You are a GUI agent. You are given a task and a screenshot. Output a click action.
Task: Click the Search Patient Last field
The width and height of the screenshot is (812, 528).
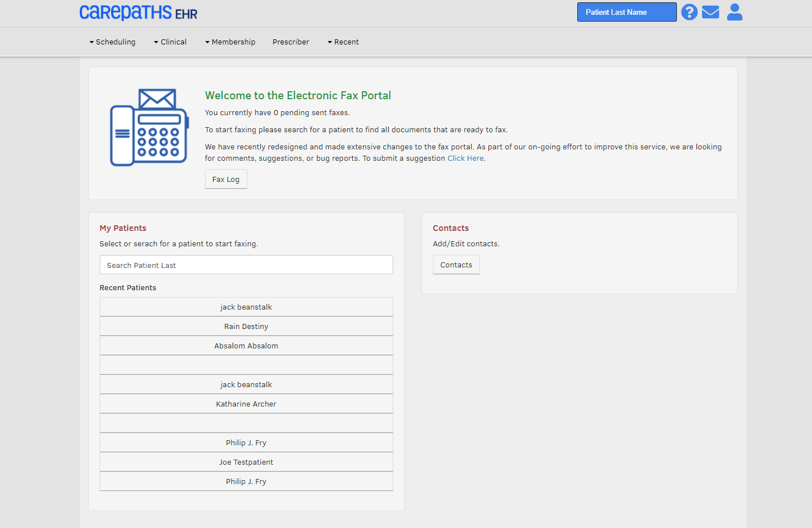[x=246, y=265]
